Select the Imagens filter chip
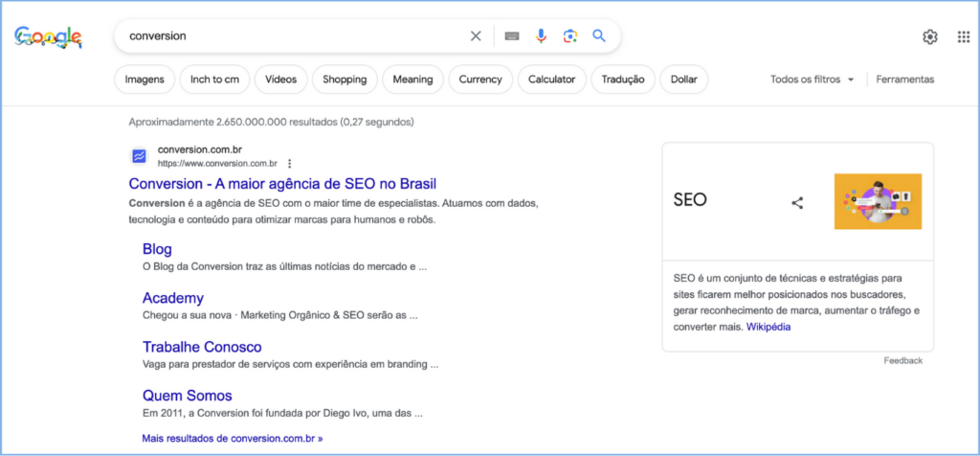 point(145,80)
